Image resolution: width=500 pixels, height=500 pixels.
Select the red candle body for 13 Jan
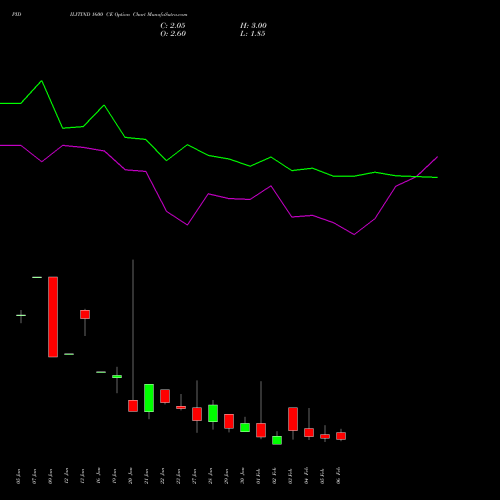pyautogui.click(x=85, y=314)
